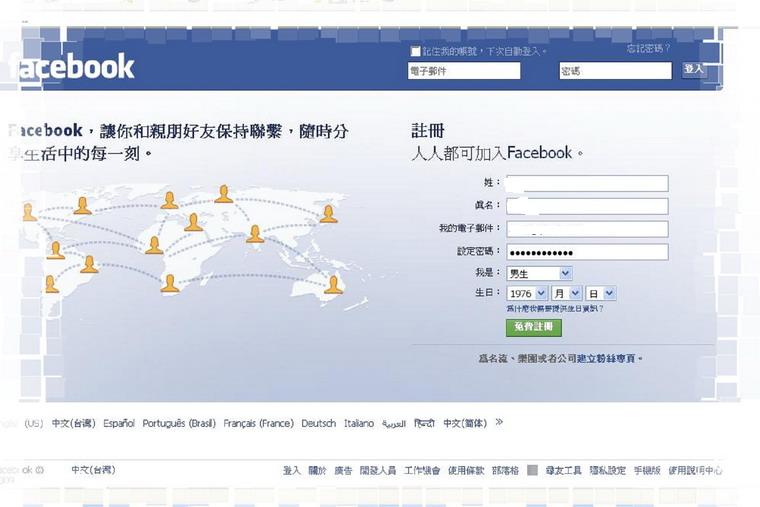Click the 人人都可加入Facebook text
Image resolution: width=760 pixels, height=507 pixels.
(x=497, y=153)
